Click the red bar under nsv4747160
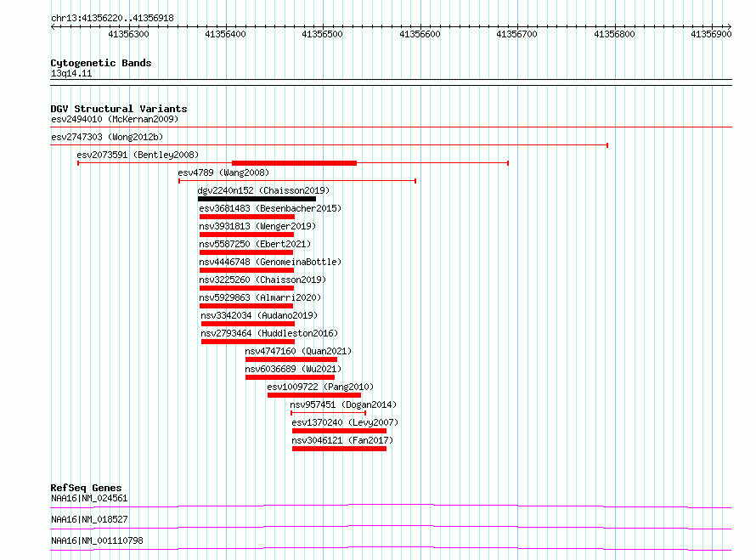This screenshot has height=560, width=756. tap(291, 359)
